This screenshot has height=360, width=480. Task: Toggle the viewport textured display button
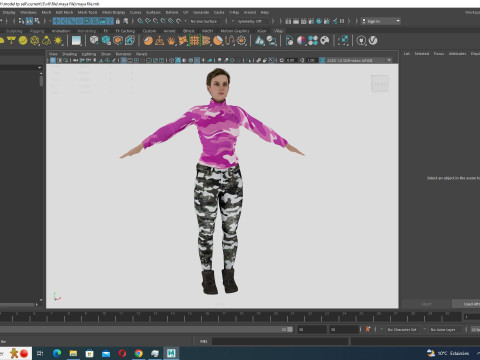click(x=197, y=60)
